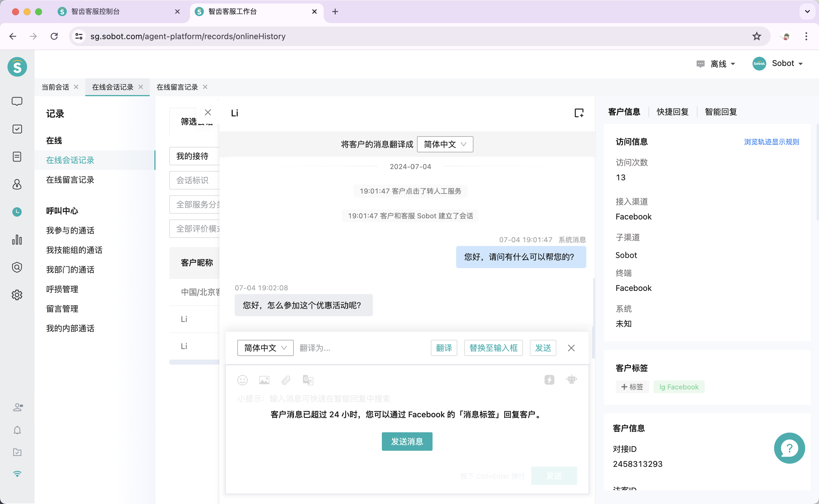
Task: Check the wifi network status icon
Action: 17,474
